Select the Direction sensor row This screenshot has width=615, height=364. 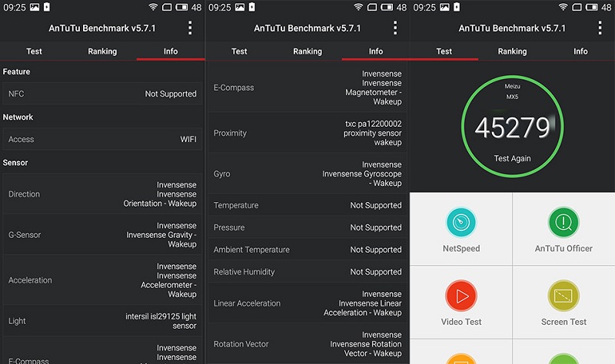102,194
